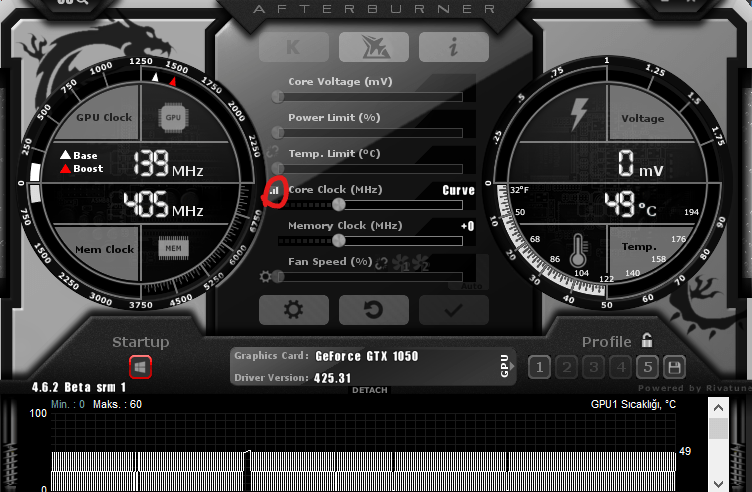Image resolution: width=752 pixels, height=492 pixels.
Task: Click the graph scrollbar down arrow
Action: 718,483
